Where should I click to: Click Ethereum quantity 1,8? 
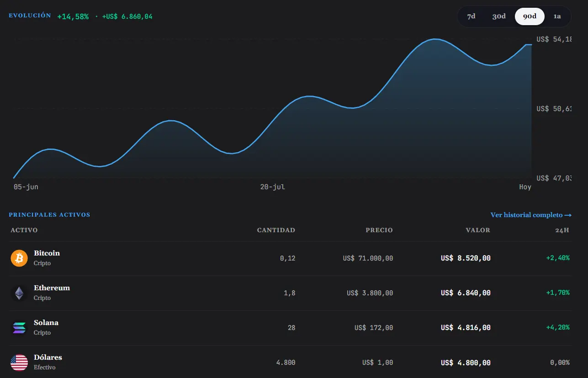[290, 293]
